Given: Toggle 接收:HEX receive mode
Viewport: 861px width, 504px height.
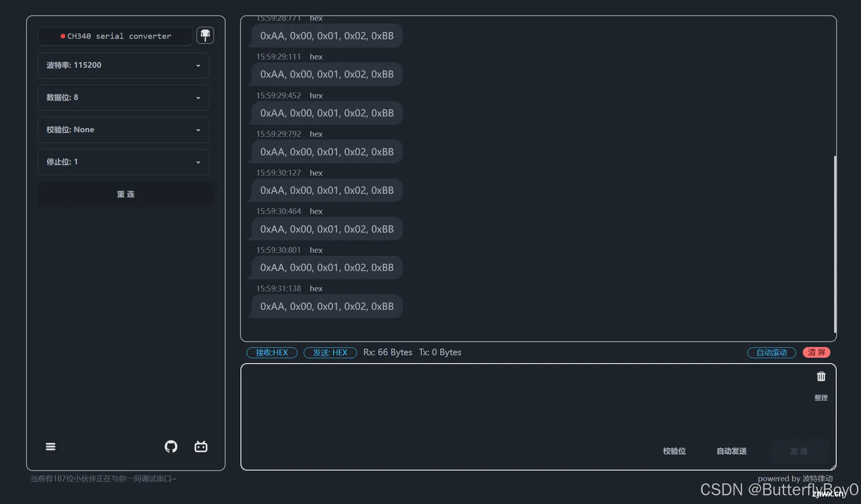Looking at the screenshot, I should point(272,352).
